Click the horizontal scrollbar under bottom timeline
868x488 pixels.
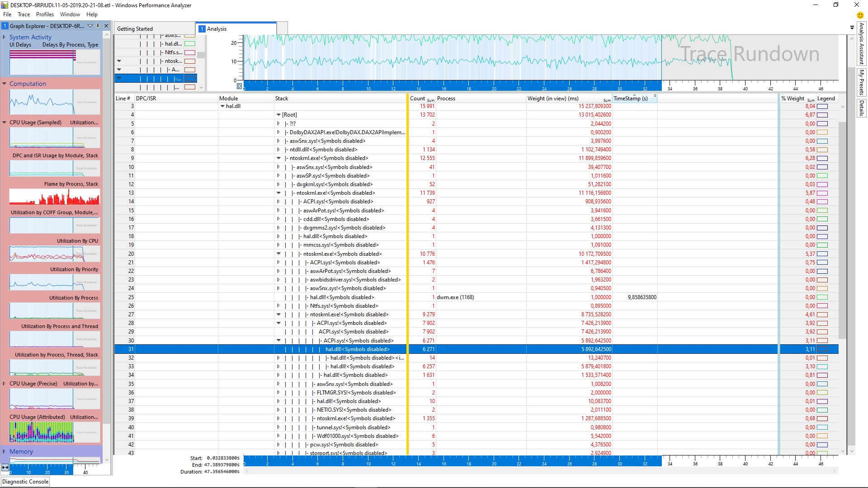tap(541, 471)
